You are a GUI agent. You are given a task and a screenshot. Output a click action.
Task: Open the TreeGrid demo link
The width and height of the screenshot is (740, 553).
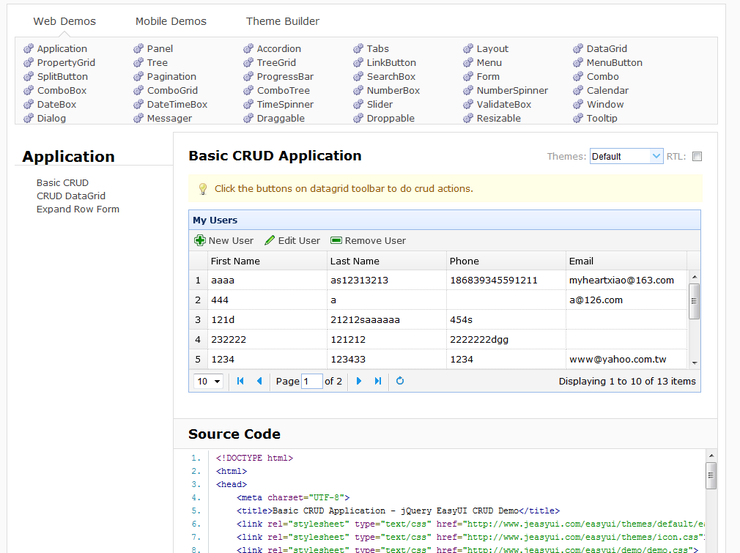pos(276,63)
